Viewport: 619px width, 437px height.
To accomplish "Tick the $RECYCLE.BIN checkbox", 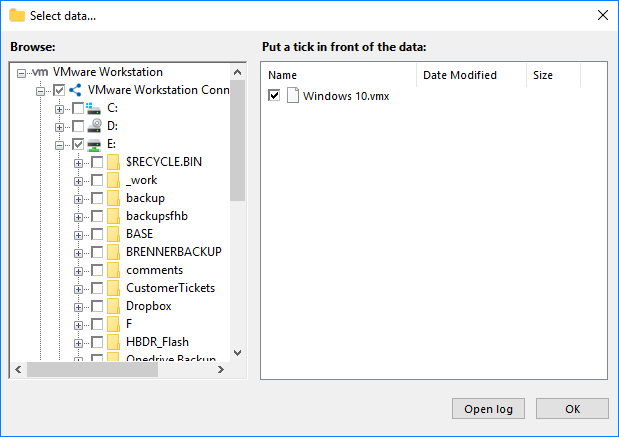I will coord(97,162).
